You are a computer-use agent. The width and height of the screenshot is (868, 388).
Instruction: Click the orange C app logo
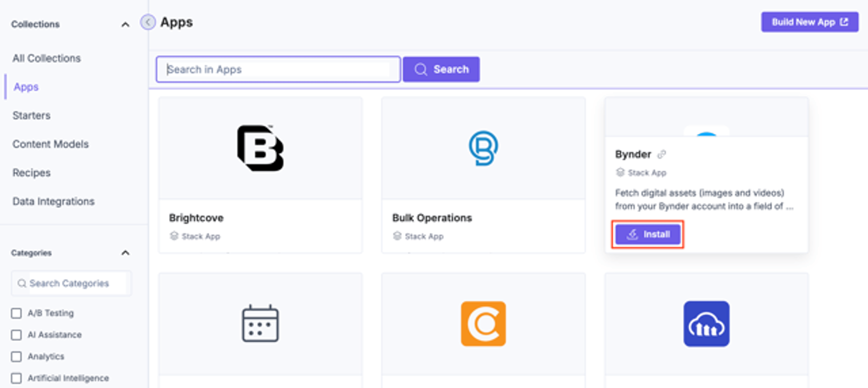pyautogui.click(x=483, y=324)
